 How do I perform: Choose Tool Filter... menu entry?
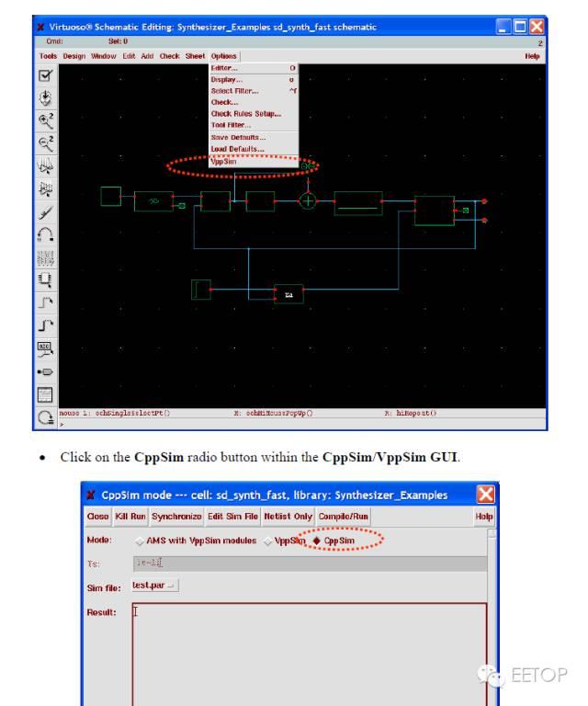pos(254,125)
